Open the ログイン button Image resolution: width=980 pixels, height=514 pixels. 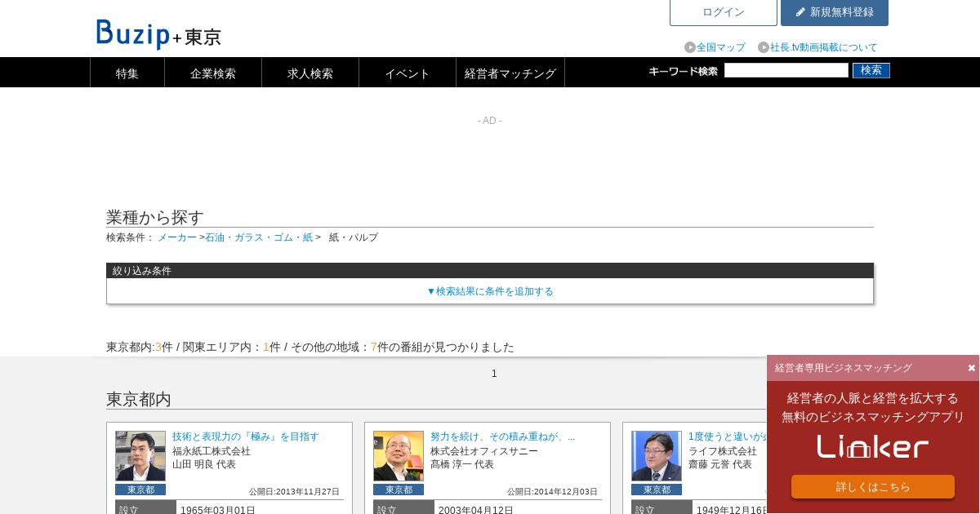[724, 12]
